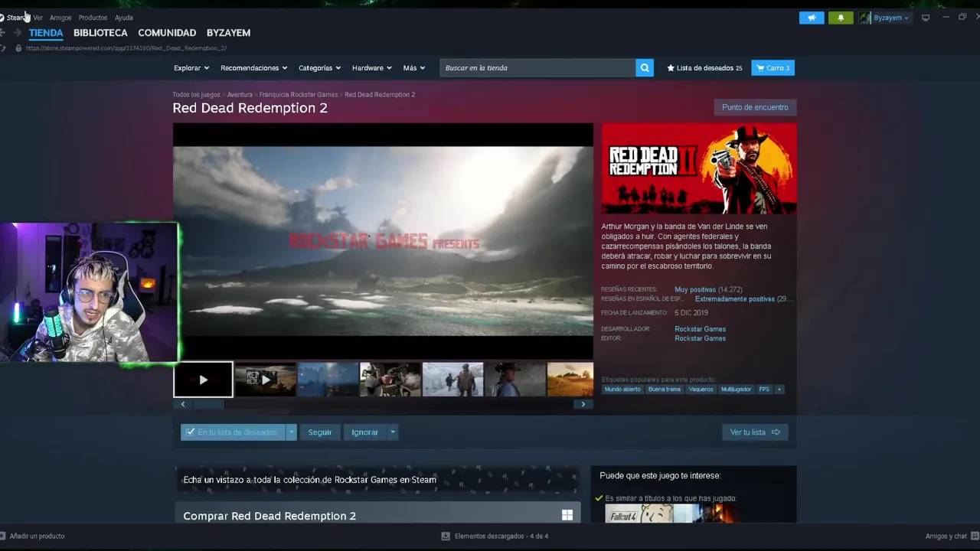Click the Ignorar button
Viewport: 980px width, 551px height.
364,432
